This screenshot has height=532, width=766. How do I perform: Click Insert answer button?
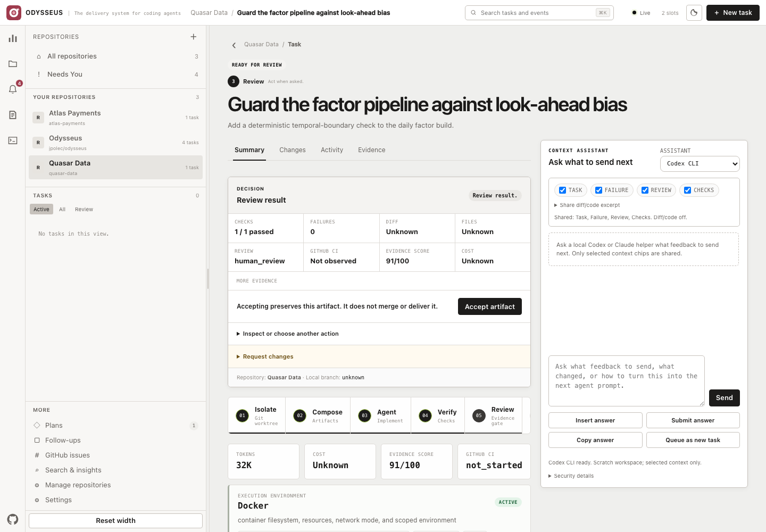click(595, 420)
